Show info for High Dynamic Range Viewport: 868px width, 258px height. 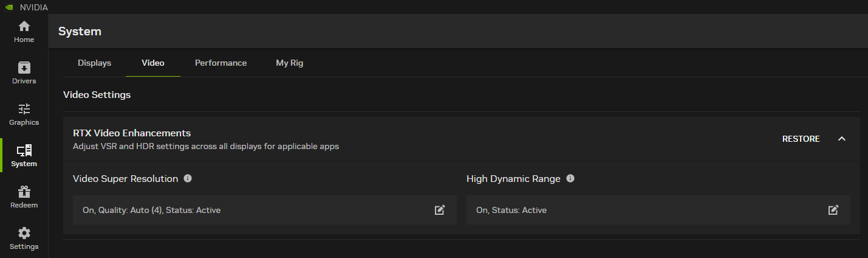[570, 179]
